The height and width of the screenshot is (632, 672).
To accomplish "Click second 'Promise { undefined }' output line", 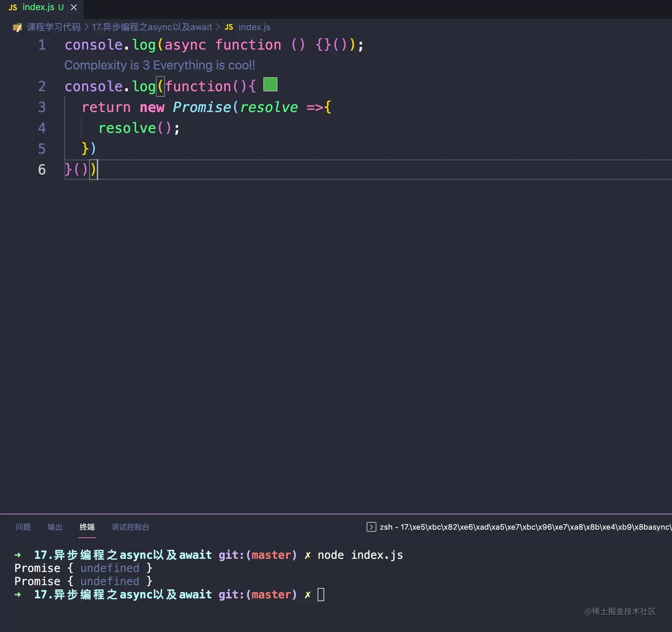I will point(84,581).
